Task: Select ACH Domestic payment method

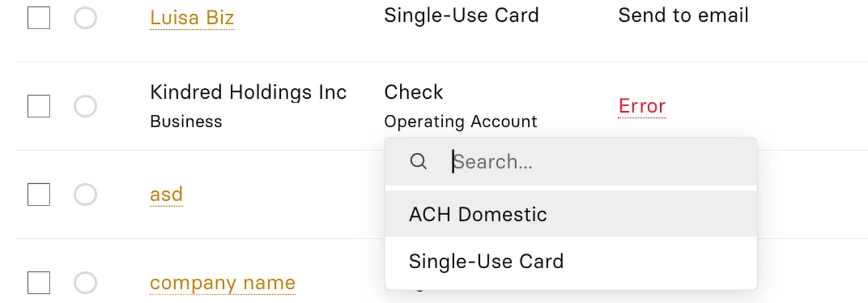Action: point(570,214)
